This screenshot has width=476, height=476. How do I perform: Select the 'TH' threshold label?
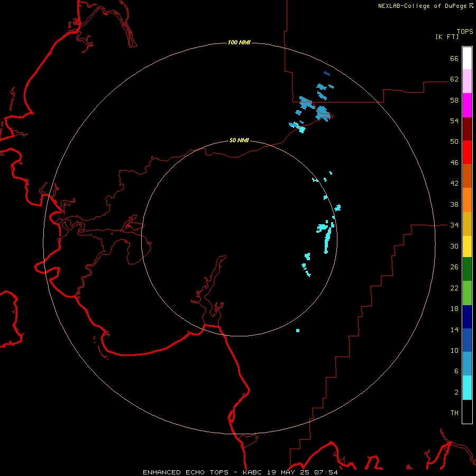coord(454,413)
